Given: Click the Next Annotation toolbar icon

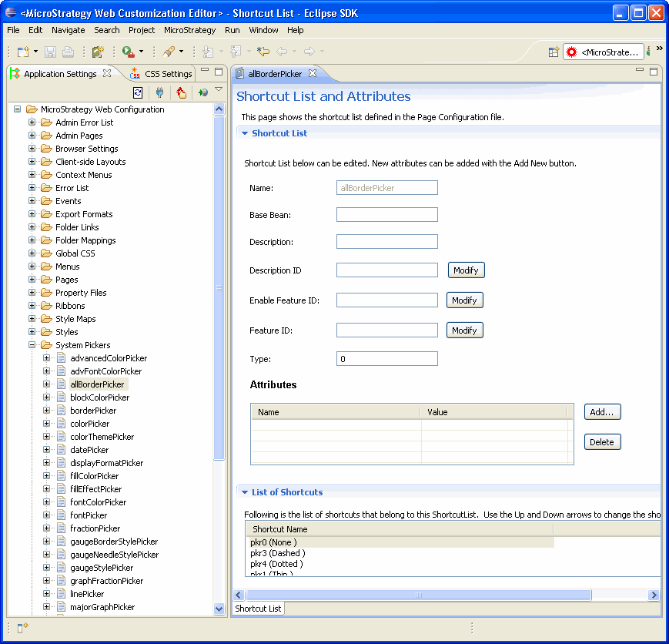Looking at the screenshot, I should [208, 52].
